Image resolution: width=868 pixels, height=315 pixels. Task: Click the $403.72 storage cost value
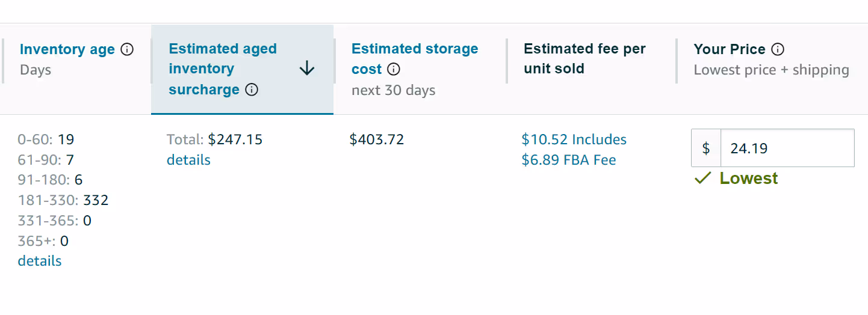pyautogui.click(x=377, y=139)
